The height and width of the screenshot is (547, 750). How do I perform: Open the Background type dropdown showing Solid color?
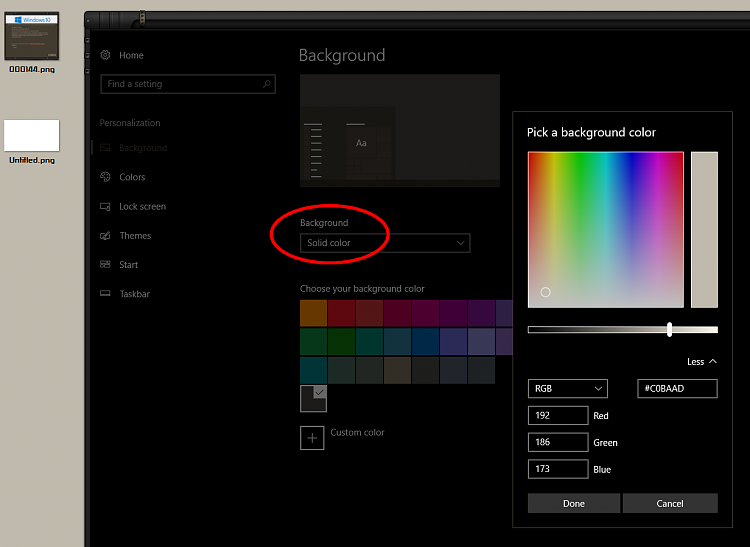point(385,243)
